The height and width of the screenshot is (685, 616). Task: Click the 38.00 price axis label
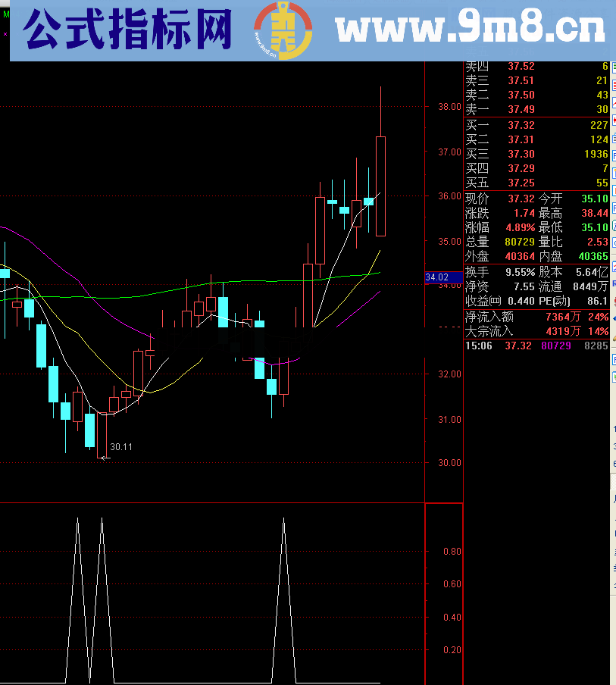click(449, 107)
